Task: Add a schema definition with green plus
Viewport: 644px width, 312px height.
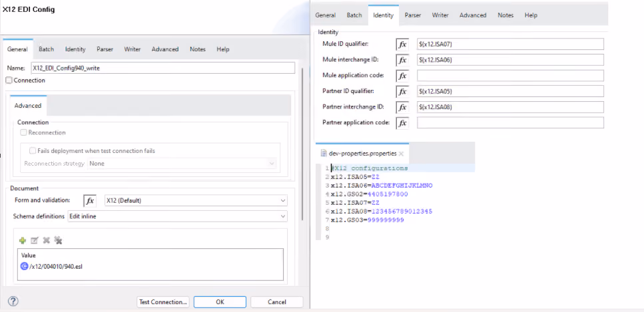Action: point(23,241)
